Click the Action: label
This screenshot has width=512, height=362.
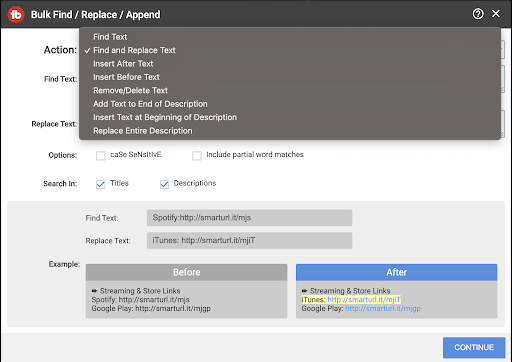coord(60,50)
